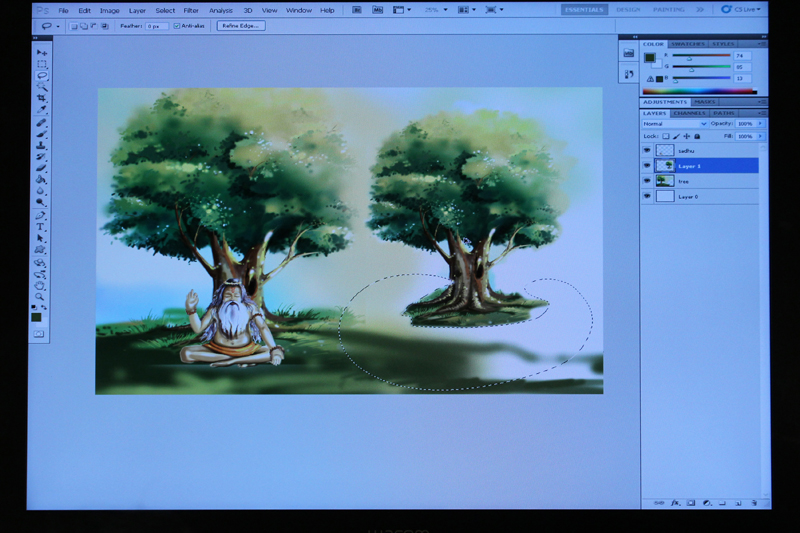Switch to the Channels tab
Viewport: 800px width, 533px height.
(x=691, y=113)
